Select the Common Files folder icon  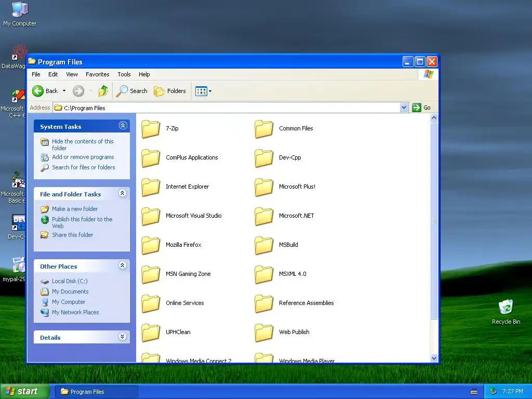point(264,129)
